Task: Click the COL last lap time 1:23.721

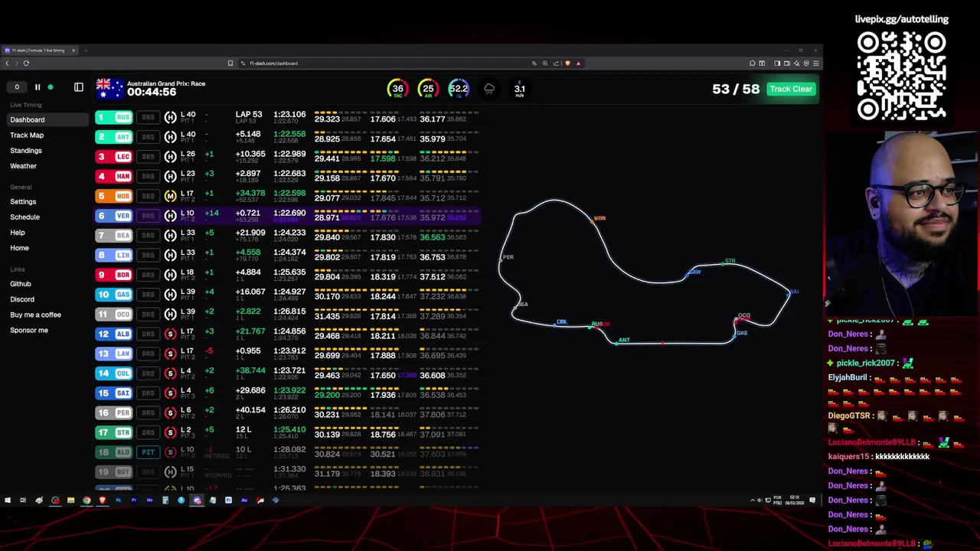Action: 289,370
